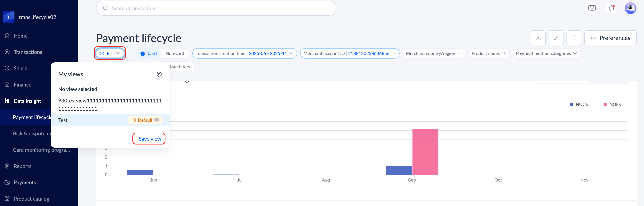Viewport: 644px width, 206px height.
Task: Switch to Non-card payment type
Action: 175,53
